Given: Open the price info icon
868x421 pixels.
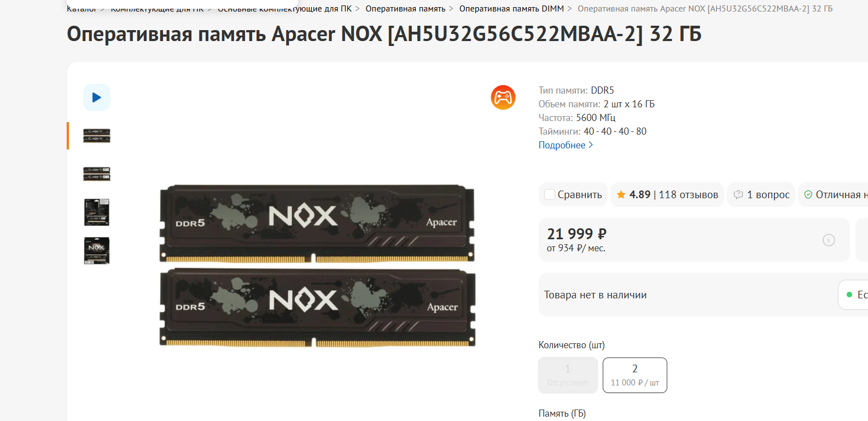Looking at the screenshot, I should tap(829, 240).
